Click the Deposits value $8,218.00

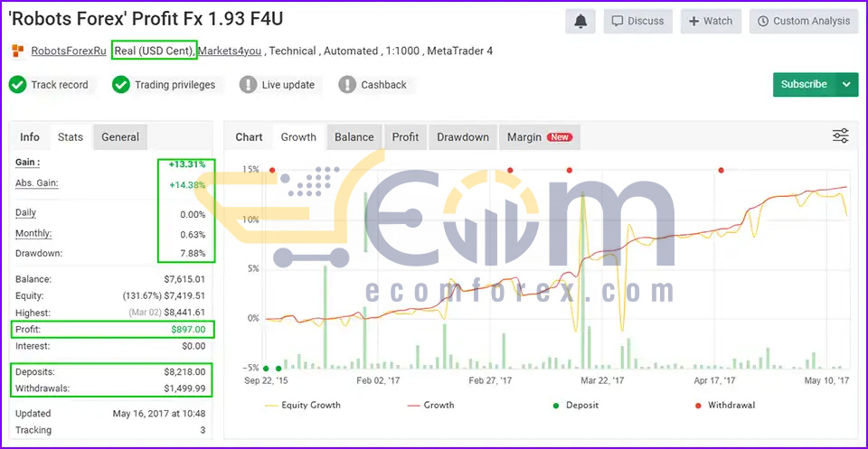184,372
